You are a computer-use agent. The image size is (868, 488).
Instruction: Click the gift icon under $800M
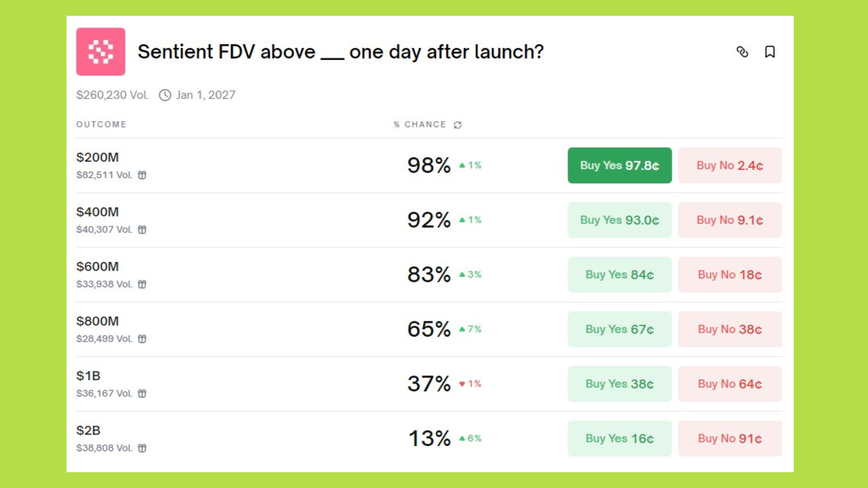click(142, 339)
